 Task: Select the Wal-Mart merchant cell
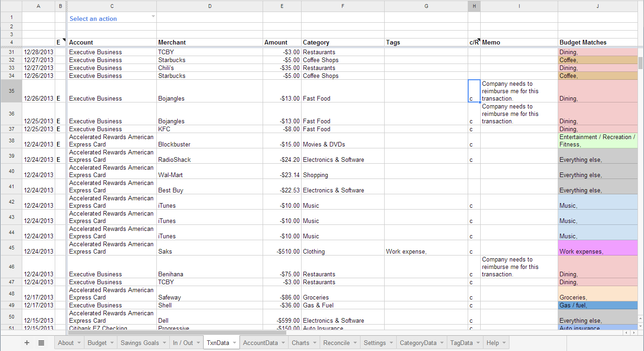210,171
